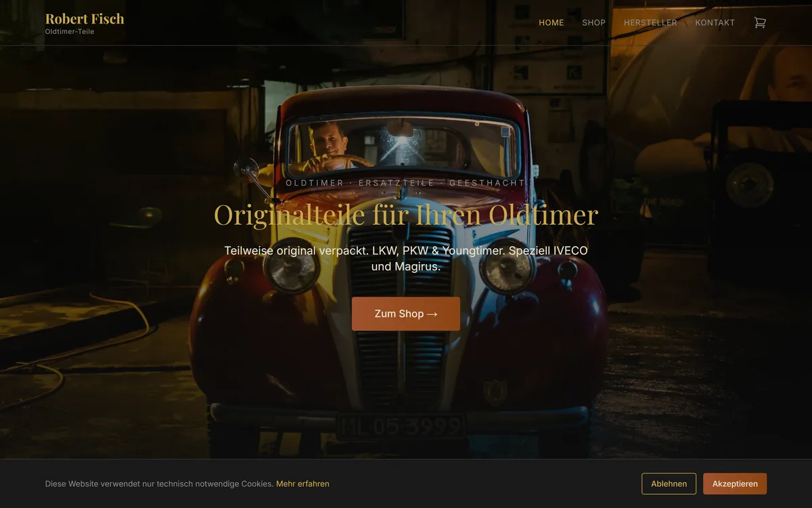Follow the Mehr erfahren link
The image size is (812, 508).
302,484
